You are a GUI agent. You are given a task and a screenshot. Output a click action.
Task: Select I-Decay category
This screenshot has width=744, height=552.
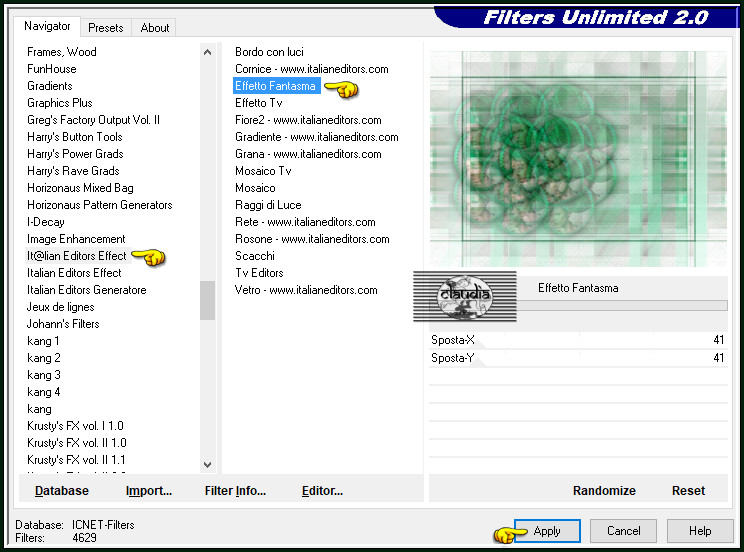click(x=46, y=222)
